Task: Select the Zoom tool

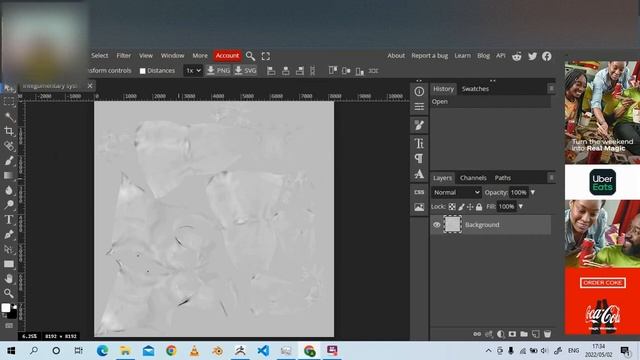Action: (x=9, y=293)
